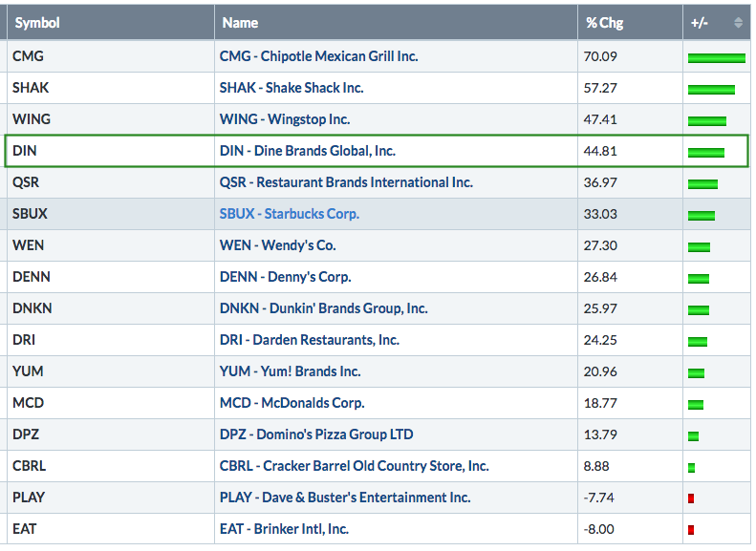Image resolution: width=756 pixels, height=551 pixels.
Task: Click the -8.00 percent change value
Action: [x=599, y=529]
